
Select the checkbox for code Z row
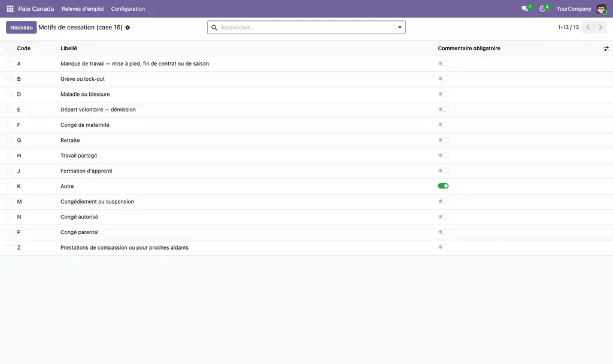[8, 247]
